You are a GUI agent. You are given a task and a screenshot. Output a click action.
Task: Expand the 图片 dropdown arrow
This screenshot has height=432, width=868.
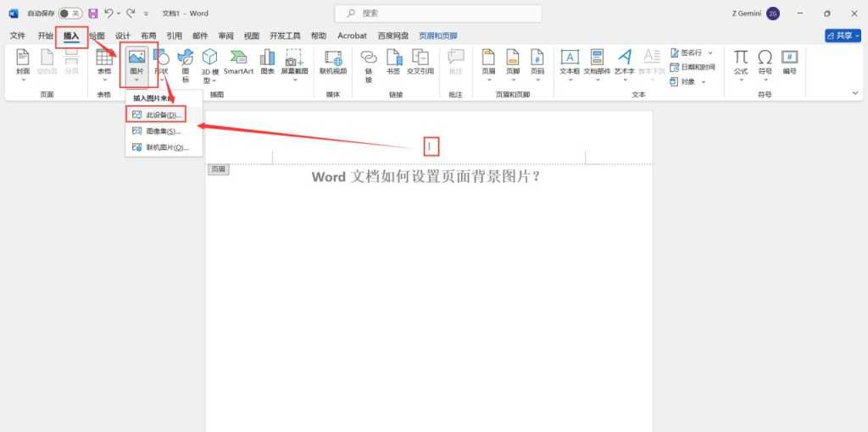tap(136, 80)
